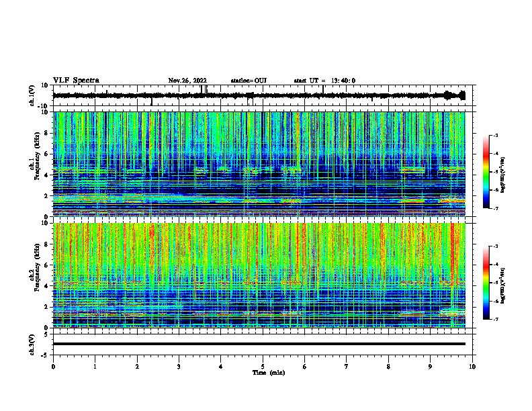Screen dimensions: 532x411
Task: Click the "4" kHz tick of ch.2 spectrogram
Action: pos(46,286)
